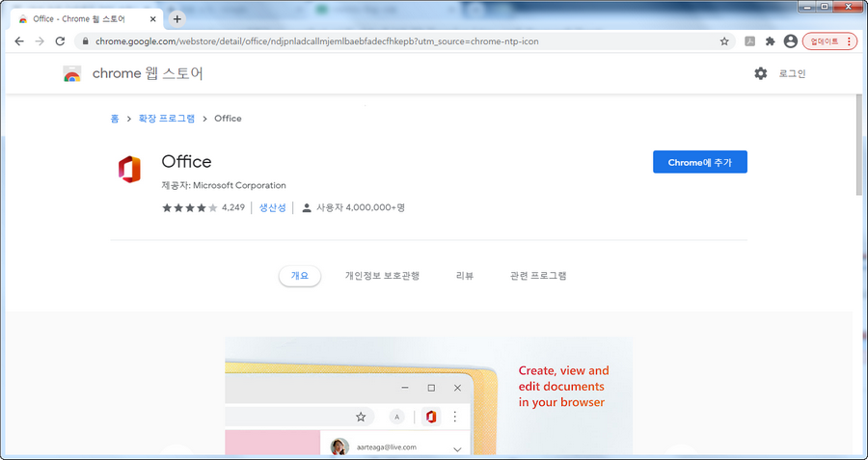View site info via the lock icon
The width and height of the screenshot is (868, 460).
tap(85, 41)
